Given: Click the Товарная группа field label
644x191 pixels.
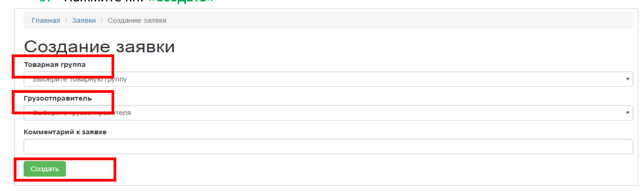Looking at the screenshot, I should tap(55, 65).
